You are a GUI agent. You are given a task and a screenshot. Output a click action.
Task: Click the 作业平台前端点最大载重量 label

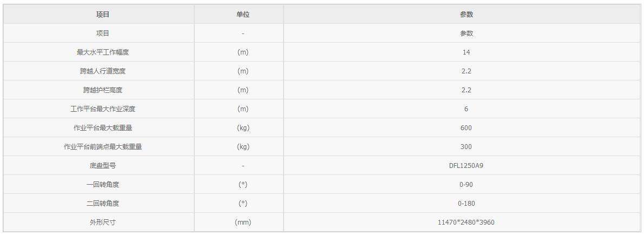tap(103, 147)
